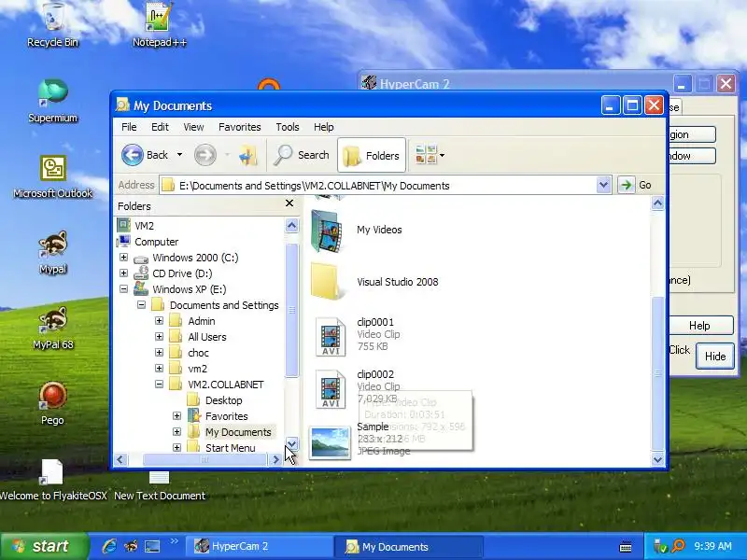Collapse Windows XP (E:) tree node

(x=123, y=288)
